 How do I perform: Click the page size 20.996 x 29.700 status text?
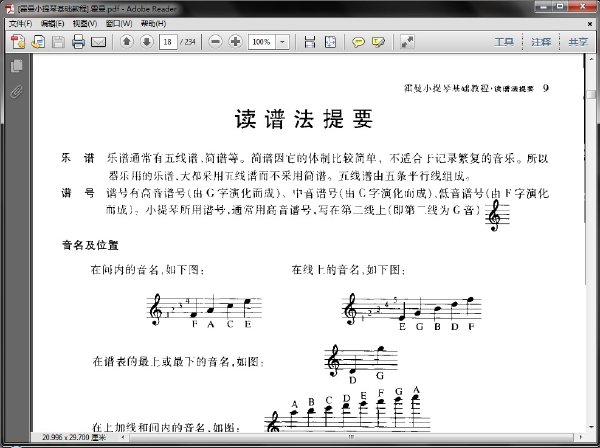point(74,437)
